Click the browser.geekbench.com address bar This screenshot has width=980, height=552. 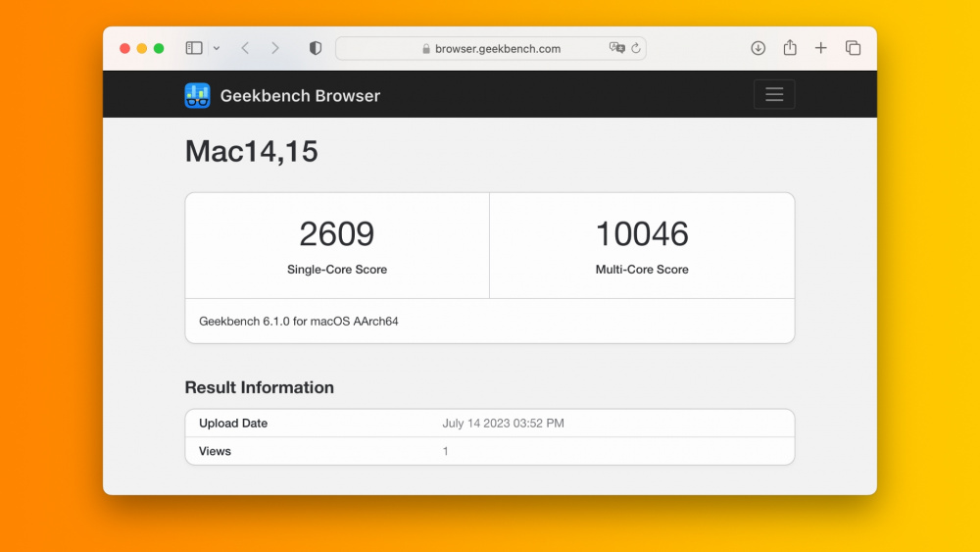coord(491,48)
